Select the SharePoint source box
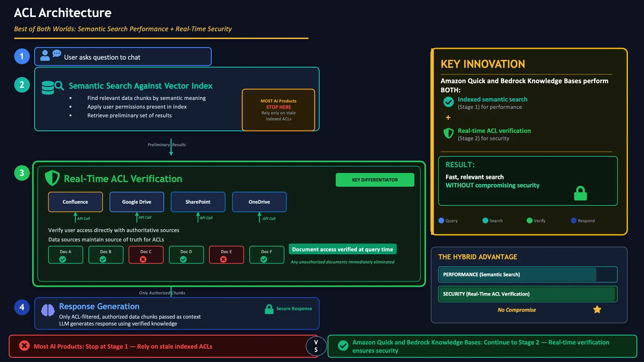 coord(198,202)
